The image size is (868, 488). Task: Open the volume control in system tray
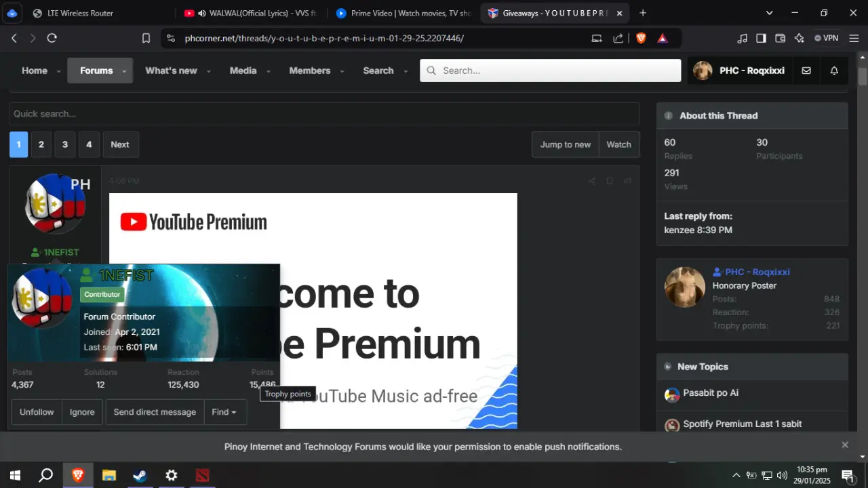click(782, 475)
